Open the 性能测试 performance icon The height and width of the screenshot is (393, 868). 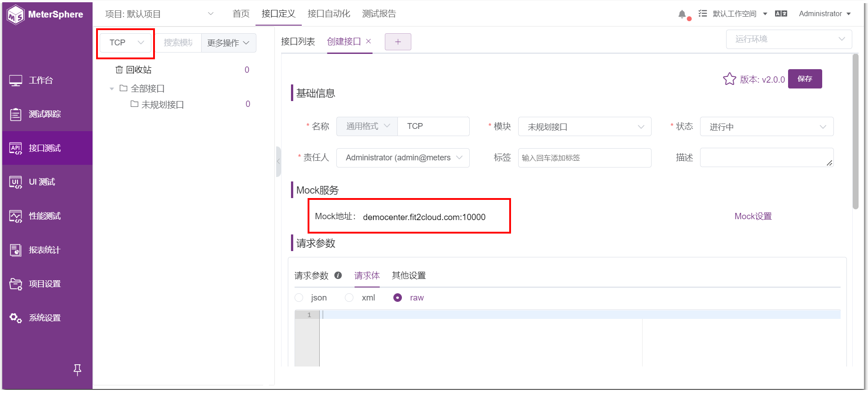[16, 216]
